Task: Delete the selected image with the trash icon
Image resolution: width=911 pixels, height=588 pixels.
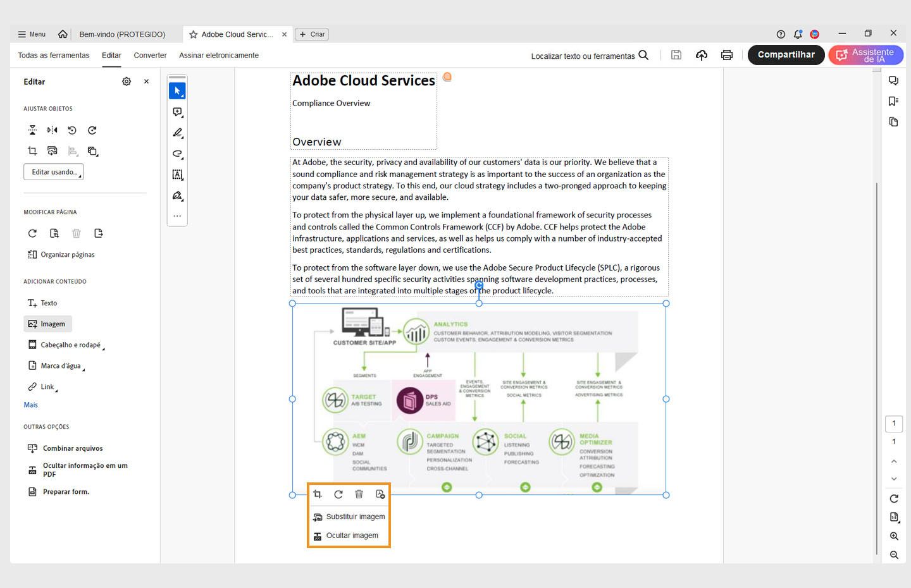Action: pos(359,494)
